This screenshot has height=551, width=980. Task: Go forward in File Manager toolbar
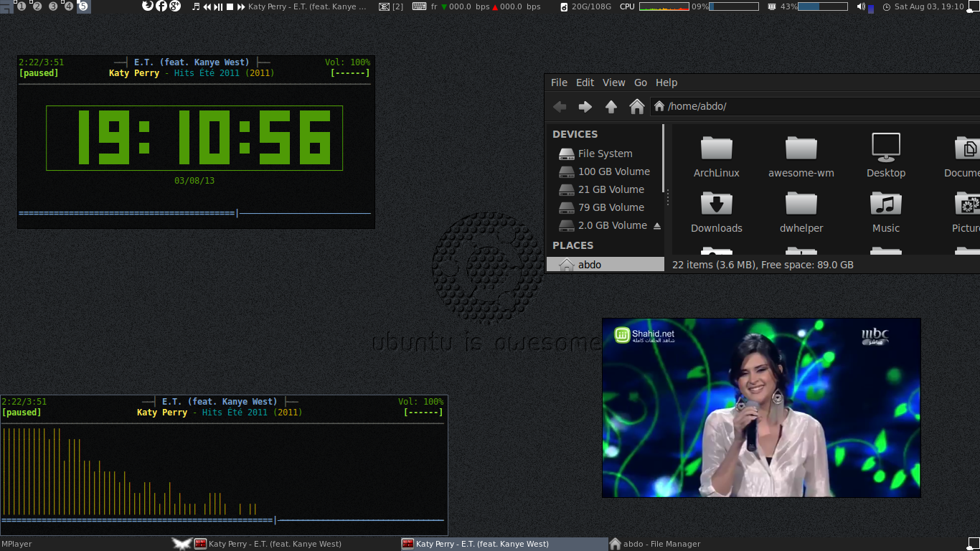(x=585, y=107)
